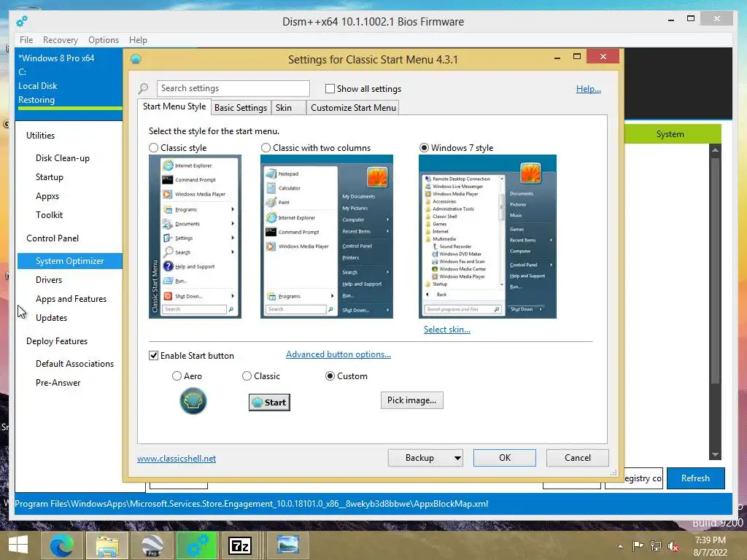Click the scrollbar down arrow in Dism++
747x560 pixels.
click(715, 455)
